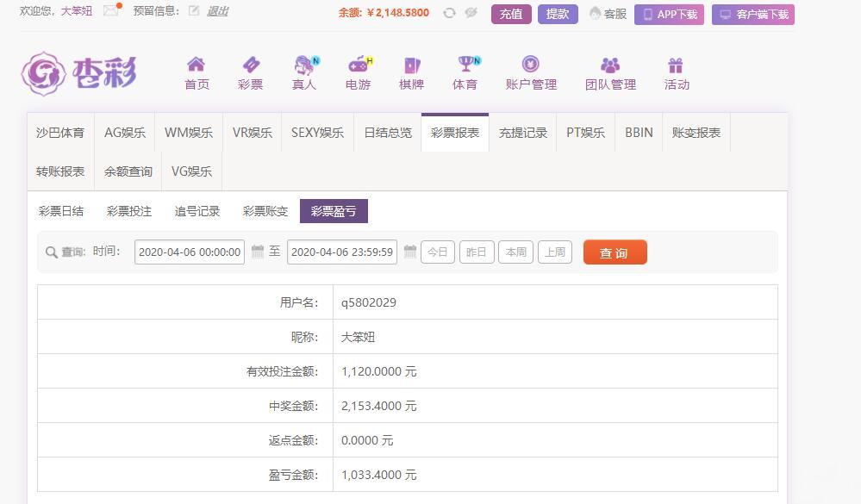The height and width of the screenshot is (504, 861).
Task: Hide the balance with eye icon
Action: [x=471, y=12]
